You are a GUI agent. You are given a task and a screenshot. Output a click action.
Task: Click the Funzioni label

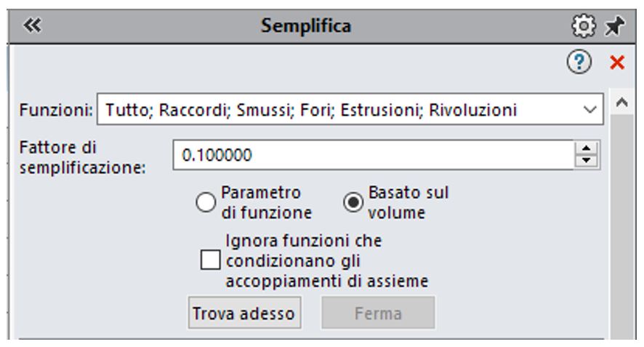pyautogui.click(x=56, y=110)
